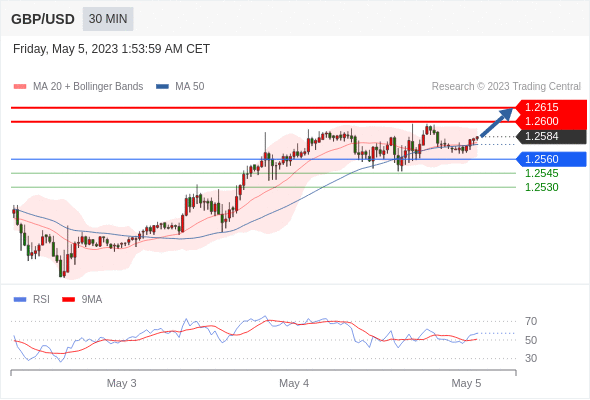Click the blue MA 50 legend swatch
The height and width of the screenshot is (400, 590).
click(162, 87)
